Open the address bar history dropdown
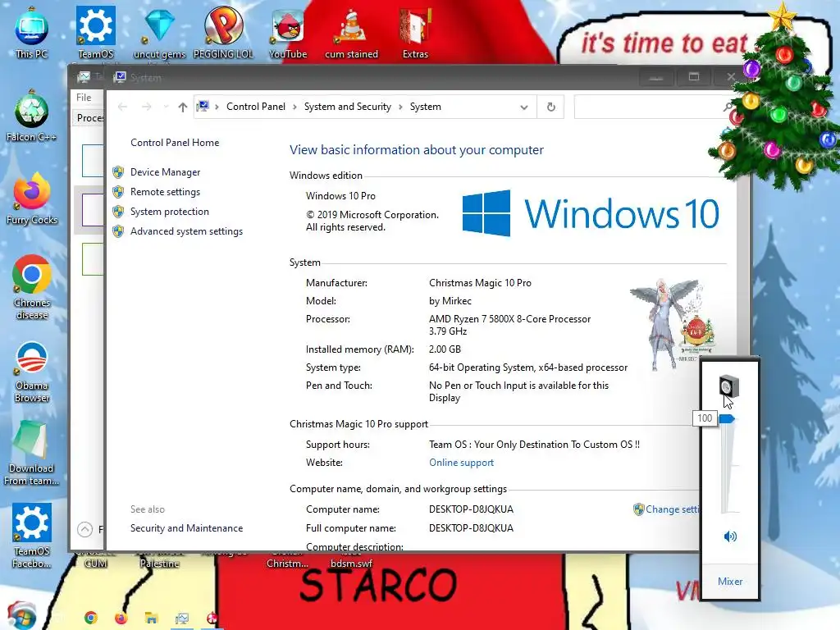840x630 pixels. (x=524, y=107)
